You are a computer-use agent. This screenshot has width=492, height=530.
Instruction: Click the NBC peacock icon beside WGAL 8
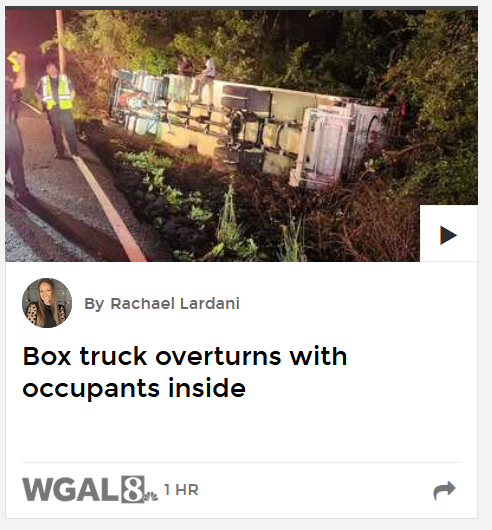coord(151,497)
